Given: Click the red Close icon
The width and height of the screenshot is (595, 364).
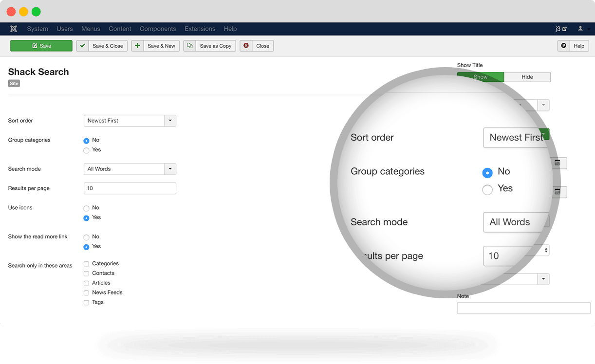Looking at the screenshot, I should tap(246, 46).
